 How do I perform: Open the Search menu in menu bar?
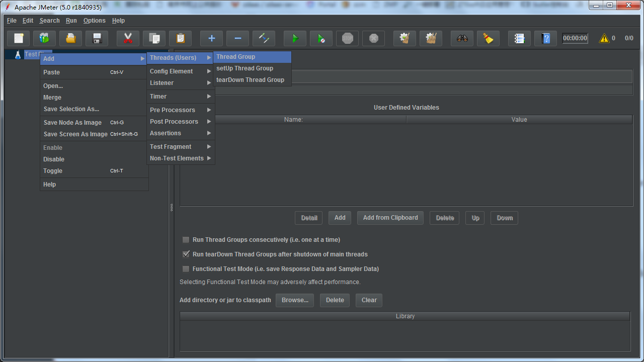(x=50, y=21)
